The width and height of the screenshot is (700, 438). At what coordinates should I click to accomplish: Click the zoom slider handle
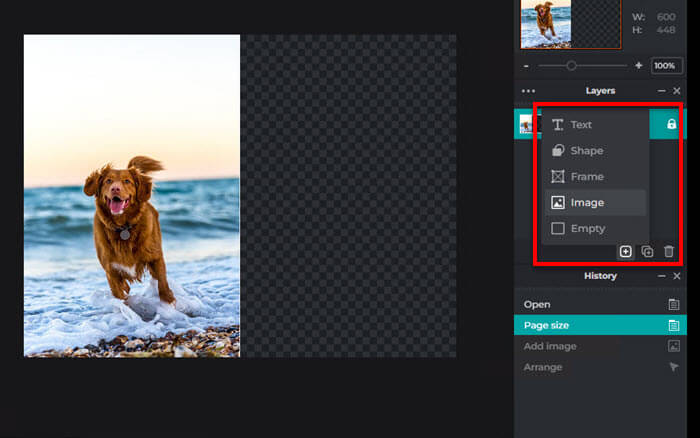[571, 66]
